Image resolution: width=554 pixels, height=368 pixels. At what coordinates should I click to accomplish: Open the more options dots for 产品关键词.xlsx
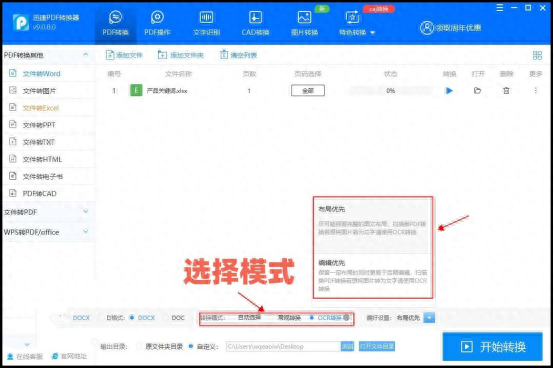(536, 91)
